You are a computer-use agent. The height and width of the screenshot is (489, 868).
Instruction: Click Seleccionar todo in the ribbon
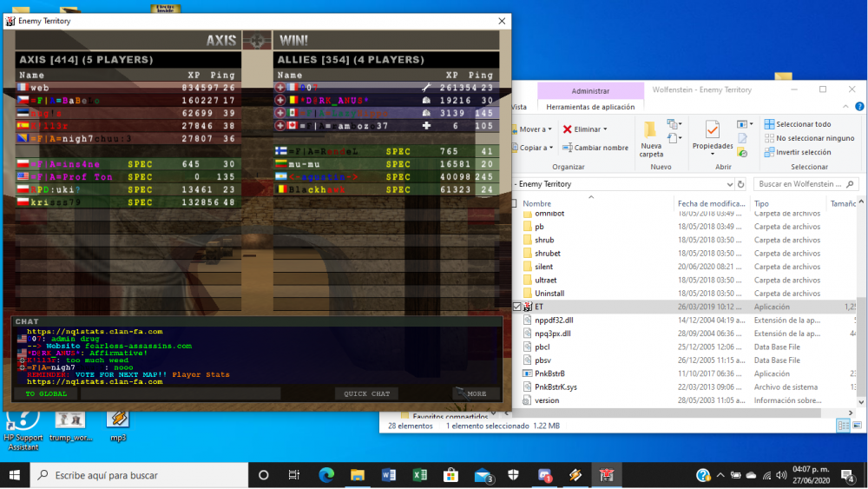(797, 124)
